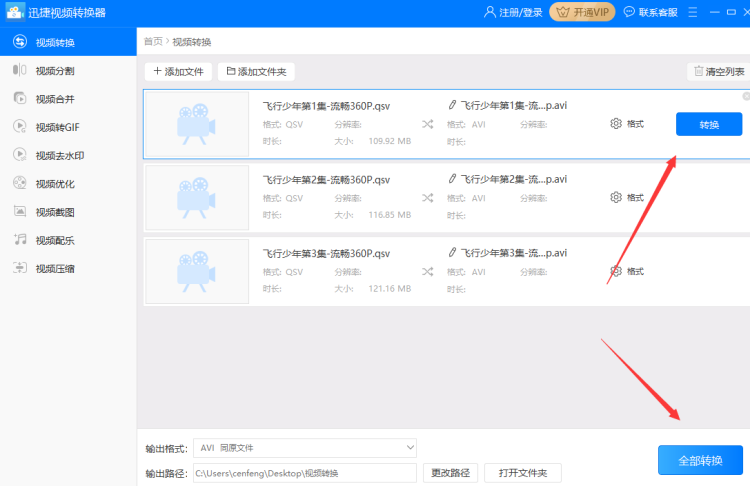Open the 视频去水印 sidebar section
This screenshot has width=750, height=486.
[x=68, y=155]
